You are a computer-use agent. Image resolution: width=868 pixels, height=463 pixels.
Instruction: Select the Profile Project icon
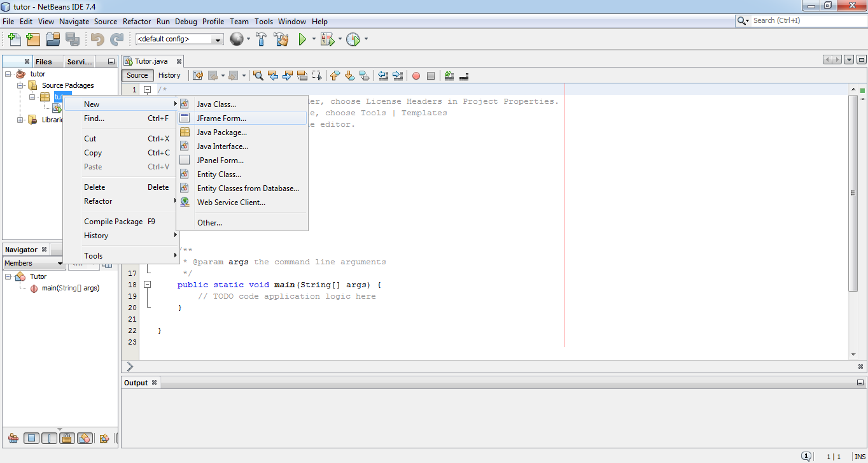(354, 39)
